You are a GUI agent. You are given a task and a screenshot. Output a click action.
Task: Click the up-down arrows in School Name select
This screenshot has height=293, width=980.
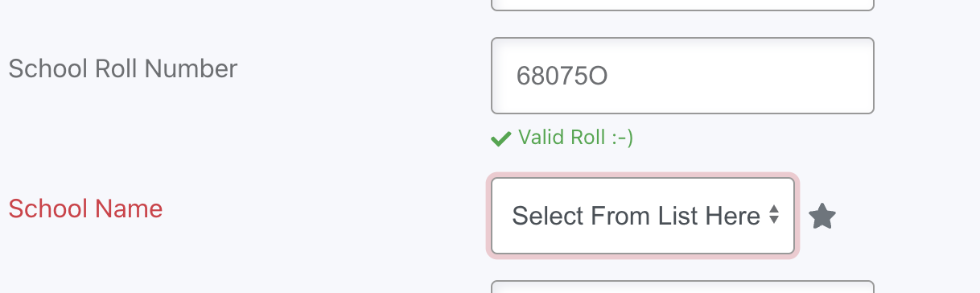pyautogui.click(x=773, y=215)
